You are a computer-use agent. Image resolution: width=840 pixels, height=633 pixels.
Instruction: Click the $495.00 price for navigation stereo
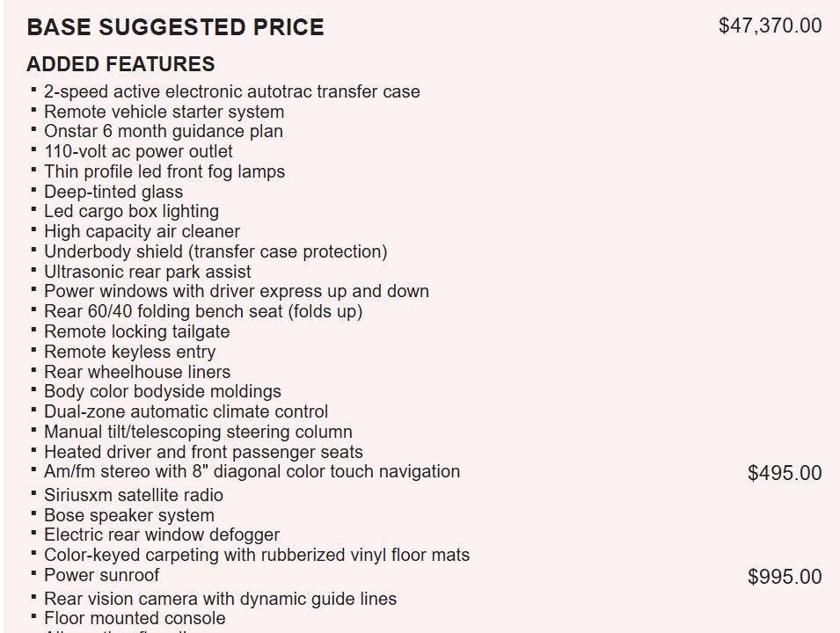785,474
